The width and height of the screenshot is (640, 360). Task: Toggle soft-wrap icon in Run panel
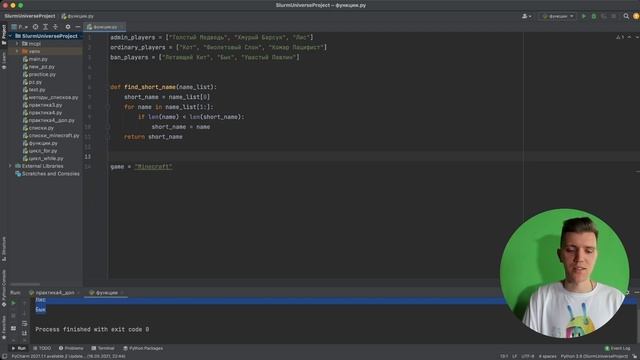[x=24, y=323]
